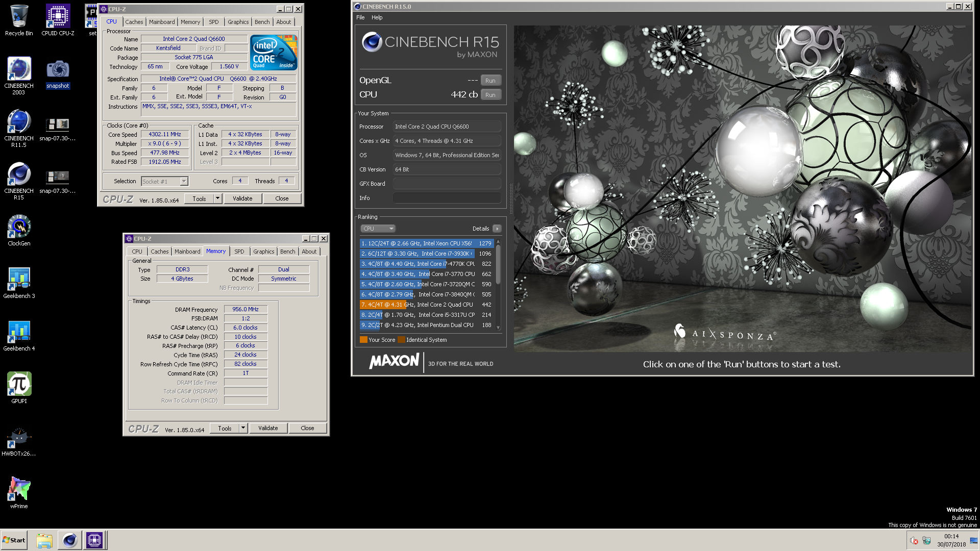Click Tools button in lower CPU-Z window
This screenshot has width=980, height=551.
[225, 428]
